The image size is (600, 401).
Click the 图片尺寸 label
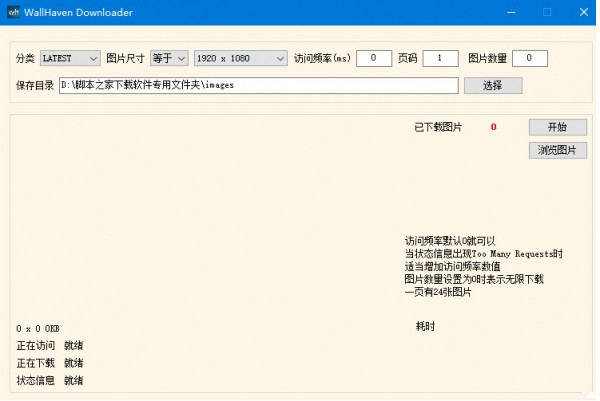pyautogui.click(x=125, y=58)
